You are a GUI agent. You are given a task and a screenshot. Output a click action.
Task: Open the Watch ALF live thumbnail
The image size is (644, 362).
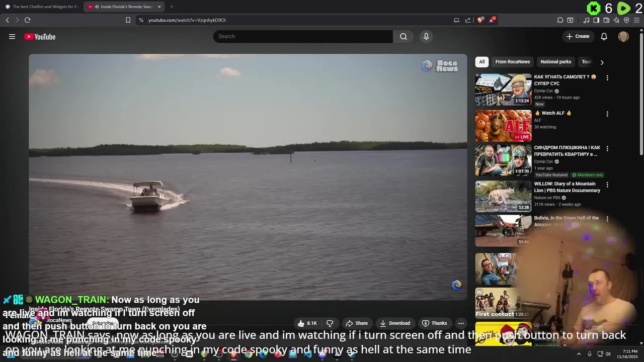coord(503,126)
